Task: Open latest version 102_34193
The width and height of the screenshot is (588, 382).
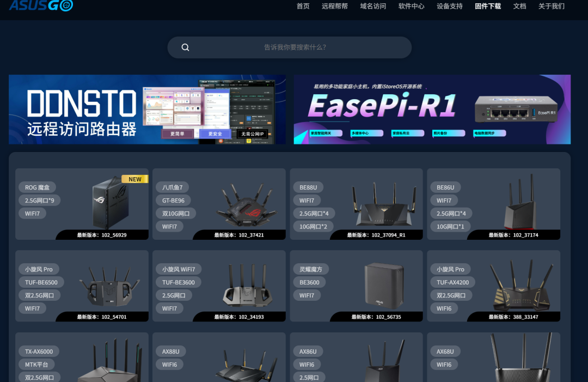Action: click(x=239, y=317)
